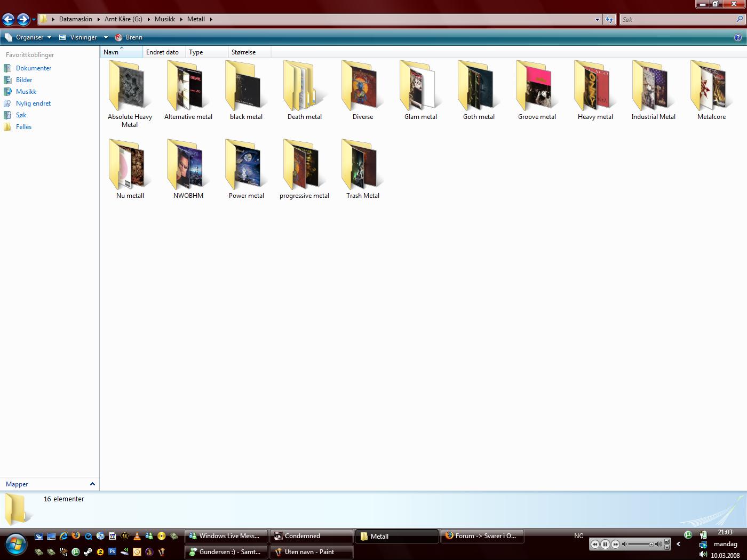Launch Photoshop from Quick Launch
The height and width of the screenshot is (560, 747).
coord(112,551)
